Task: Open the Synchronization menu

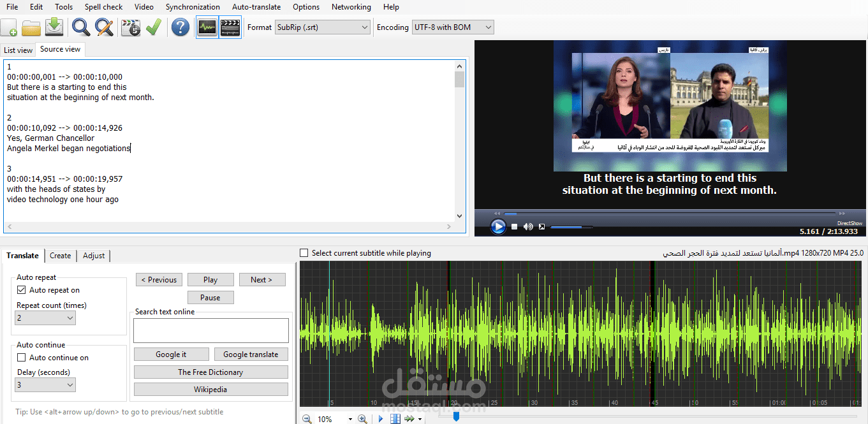Action: [193, 7]
